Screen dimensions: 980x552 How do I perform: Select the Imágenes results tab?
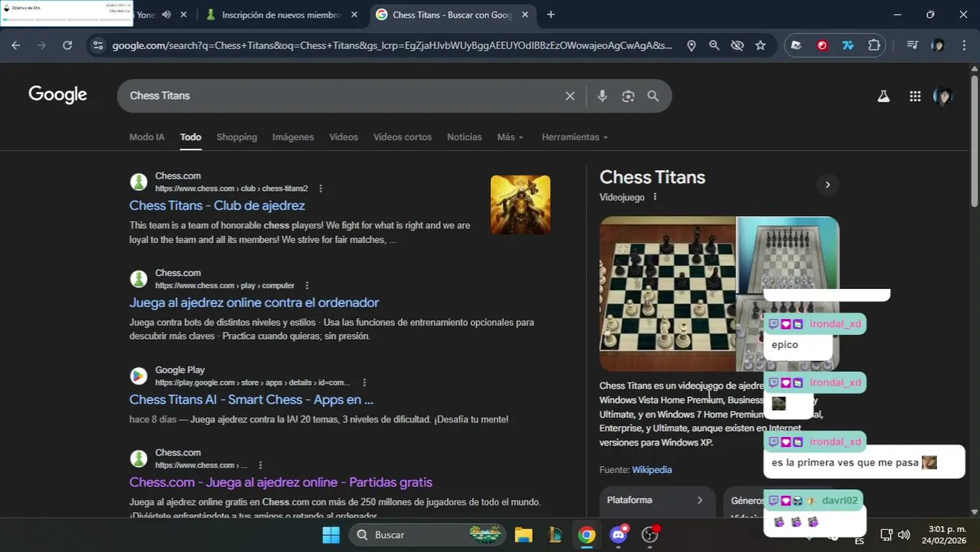(293, 137)
